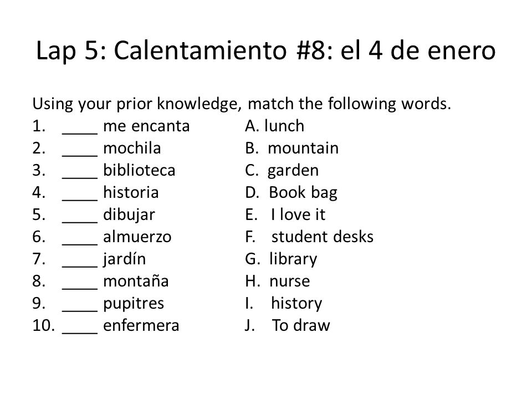Screen dimensions: 532x399
Task: Select answer 'D. Book bag'
Action: [291, 193]
